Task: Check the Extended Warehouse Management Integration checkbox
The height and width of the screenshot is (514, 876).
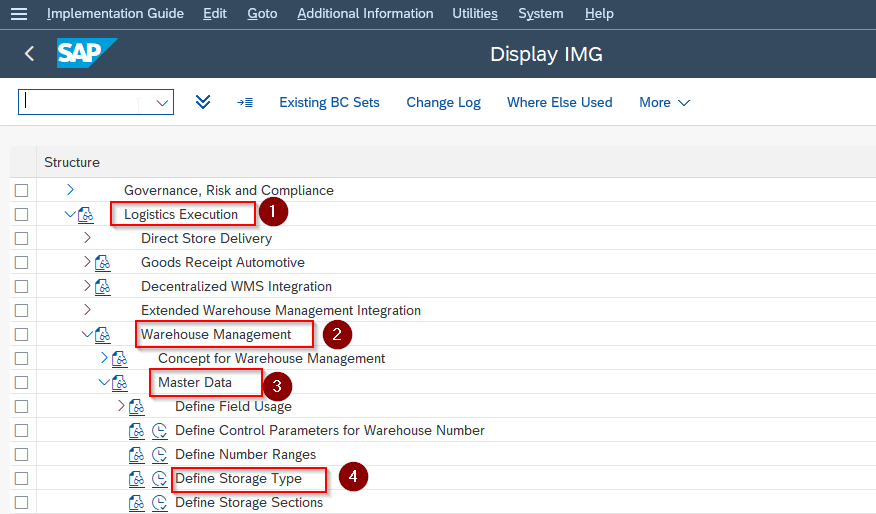Action: (x=21, y=311)
